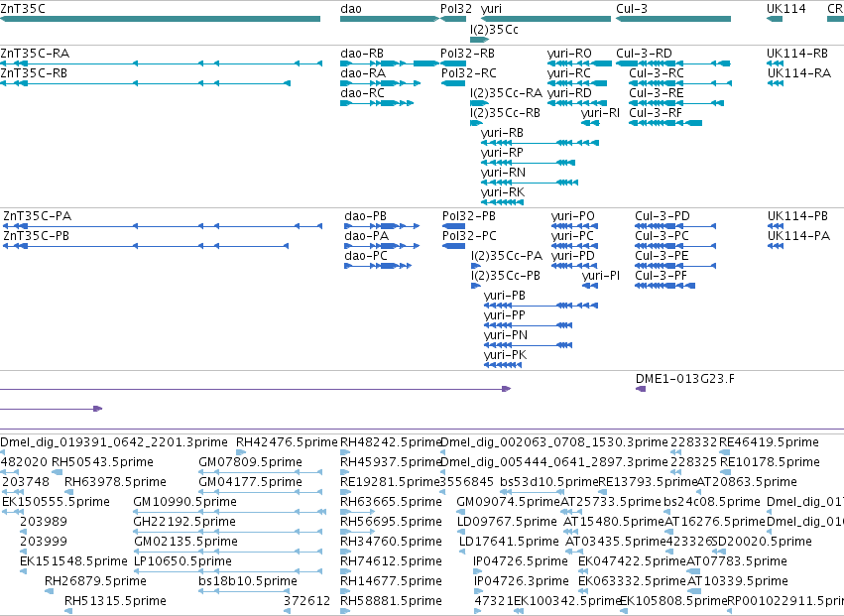The width and height of the screenshot is (844, 616).
Task: Select l(2)35Cc-PA protein label
Action: pyautogui.click(x=507, y=256)
